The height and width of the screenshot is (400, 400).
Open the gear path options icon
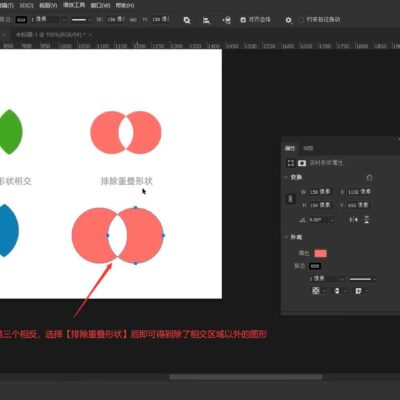pos(288,20)
